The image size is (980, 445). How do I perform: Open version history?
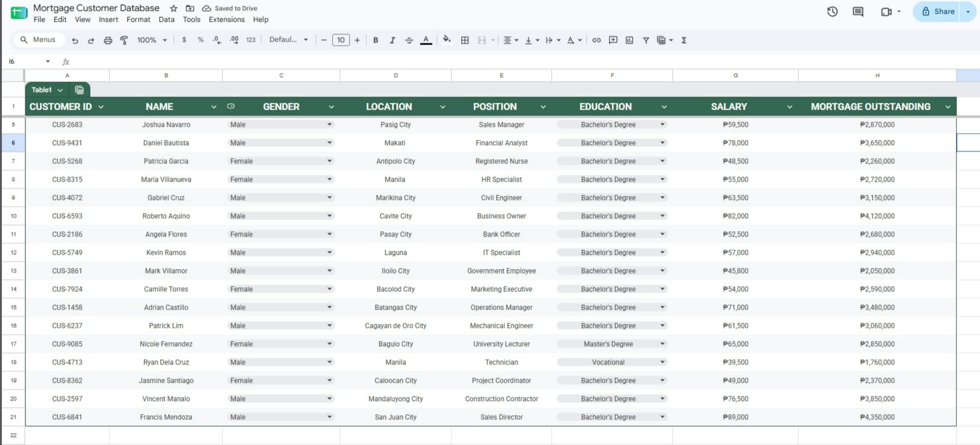[x=832, y=11]
